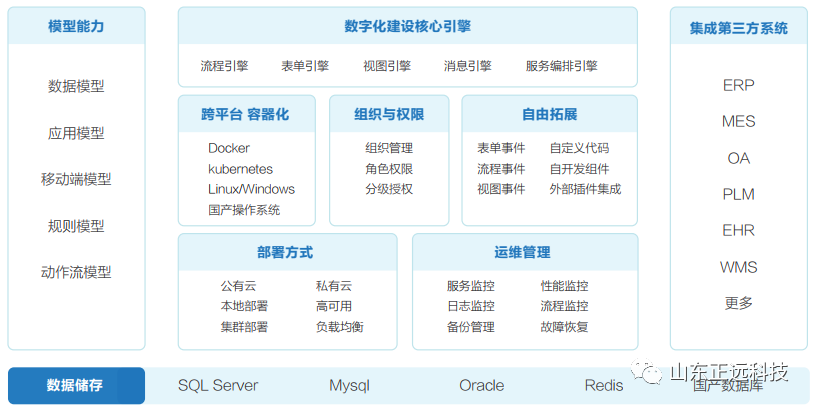Click 移动端模型 in model list
Image resolution: width=815 pixels, height=408 pixels.
(x=76, y=179)
